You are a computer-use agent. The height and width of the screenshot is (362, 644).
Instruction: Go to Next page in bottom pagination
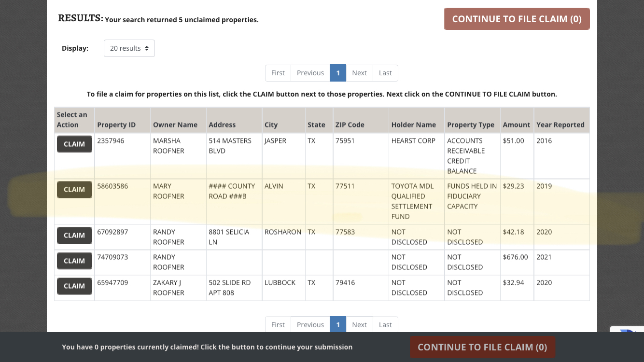pos(359,324)
